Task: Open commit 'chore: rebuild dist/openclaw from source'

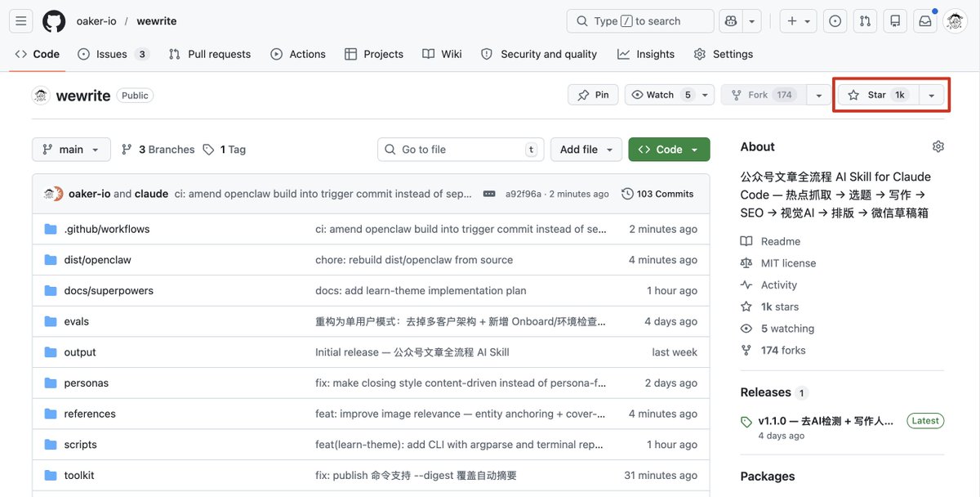Action: (414, 260)
